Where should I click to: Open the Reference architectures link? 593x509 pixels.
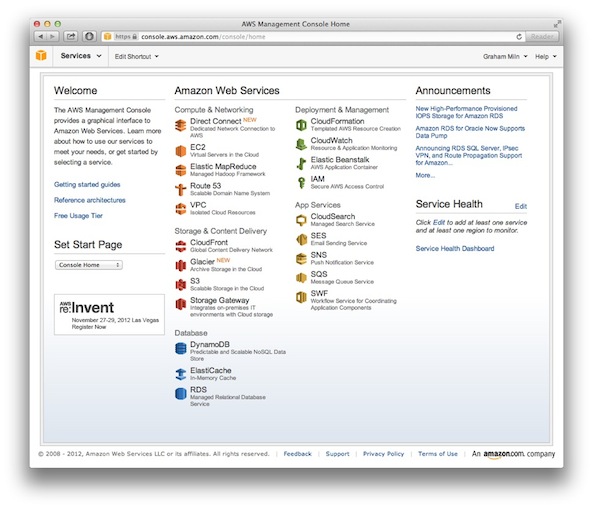[90, 200]
